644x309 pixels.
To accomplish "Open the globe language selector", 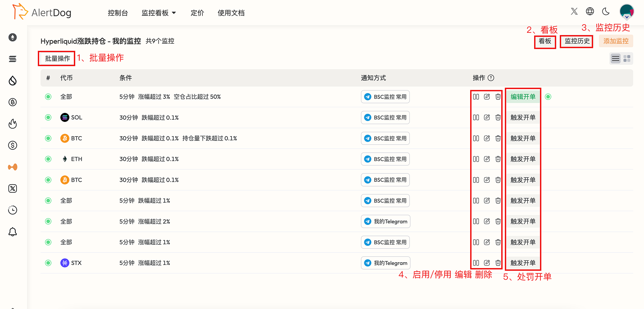I will pos(590,11).
